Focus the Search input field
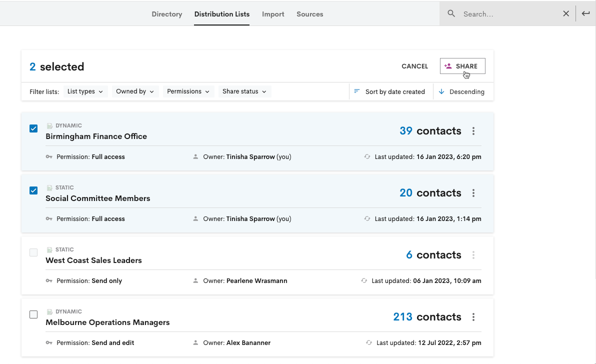 click(509, 14)
